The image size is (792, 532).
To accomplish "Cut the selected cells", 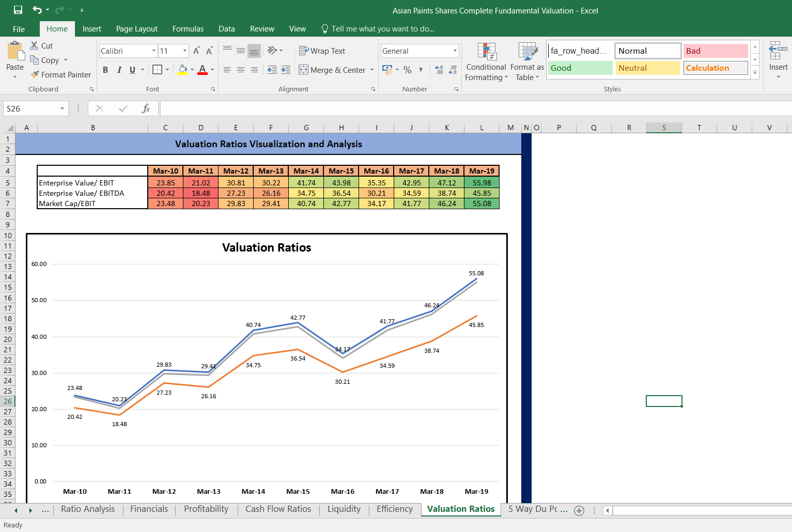I will point(41,45).
